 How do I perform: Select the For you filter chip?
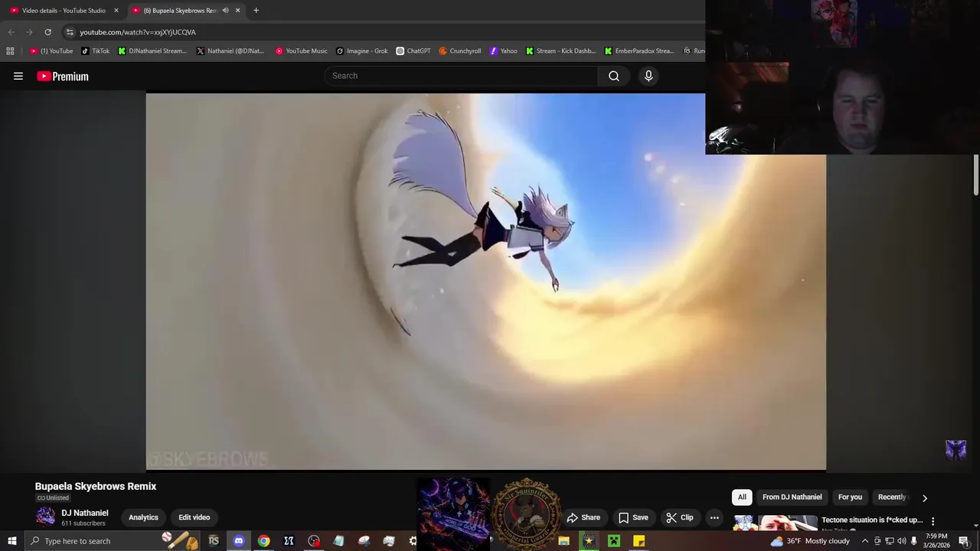[x=850, y=497]
